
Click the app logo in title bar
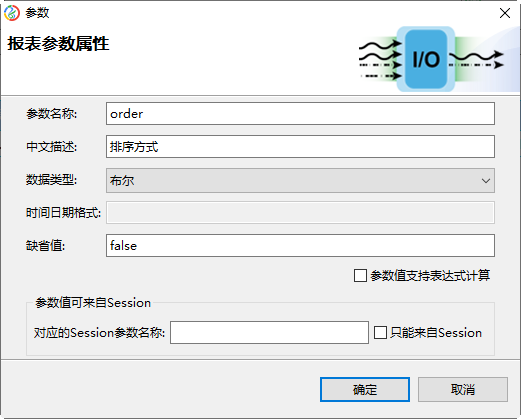(x=12, y=13)
